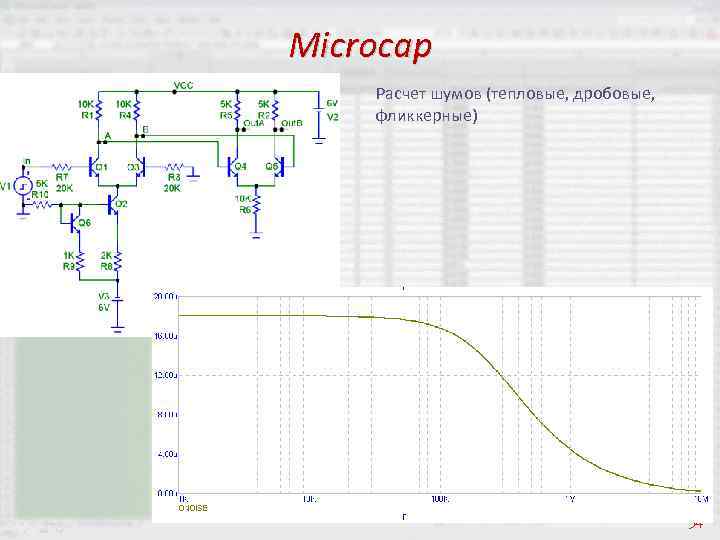Click the F x-axis title under plot
The height and width of the screenshot is (540, 720).
click(x=405, y=517)
